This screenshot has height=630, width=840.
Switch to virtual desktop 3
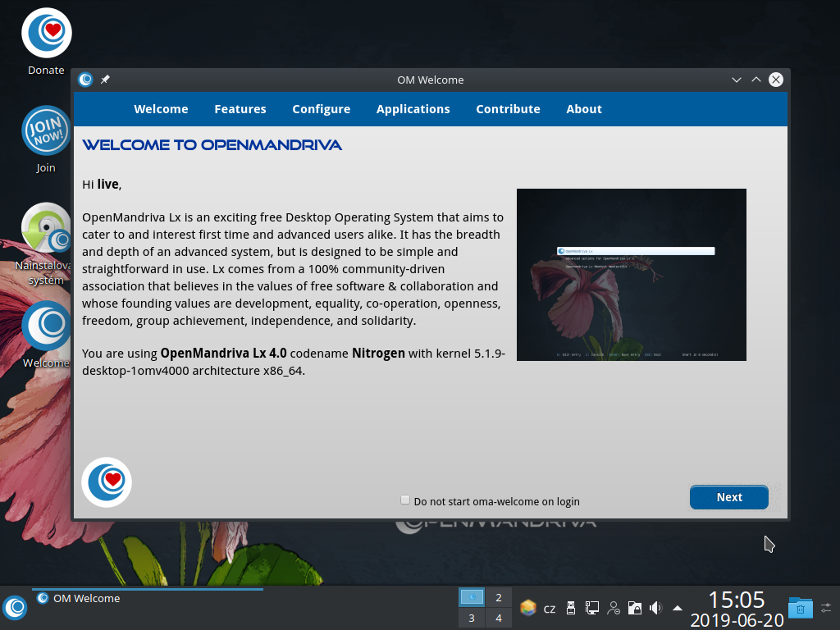(472, 618)
